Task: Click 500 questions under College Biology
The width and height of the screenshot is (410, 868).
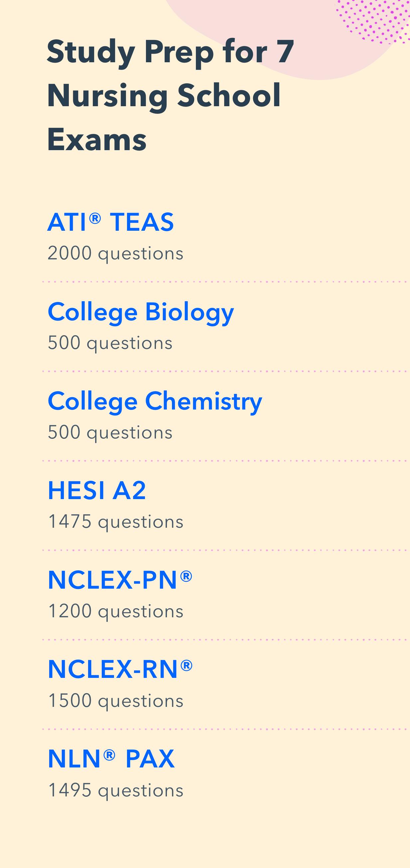Action: tap(110, 343)
